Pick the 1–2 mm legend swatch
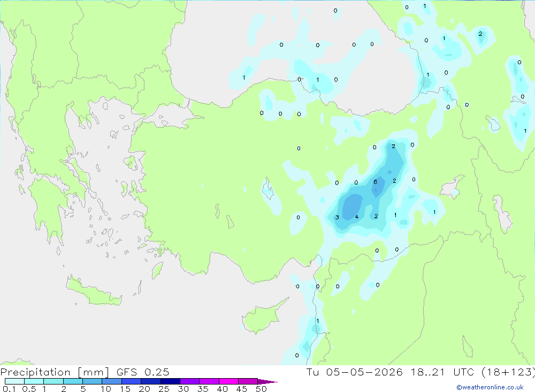Viewport: 535px width, 392px height. point(53,381)
